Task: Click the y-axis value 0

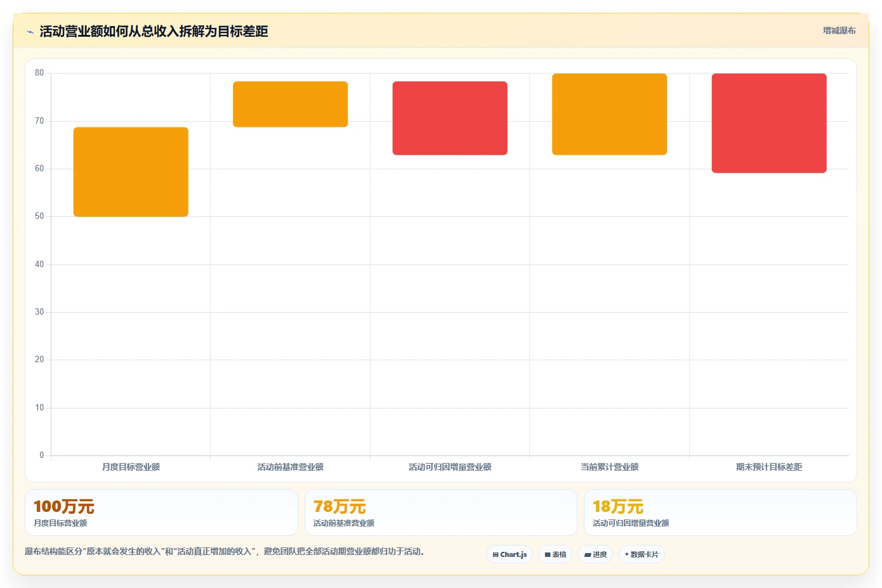Action: point(42,455)
